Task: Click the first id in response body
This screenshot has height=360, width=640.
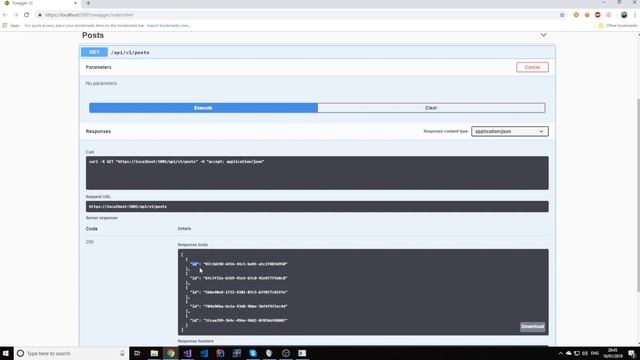Action: coord(238,264)
